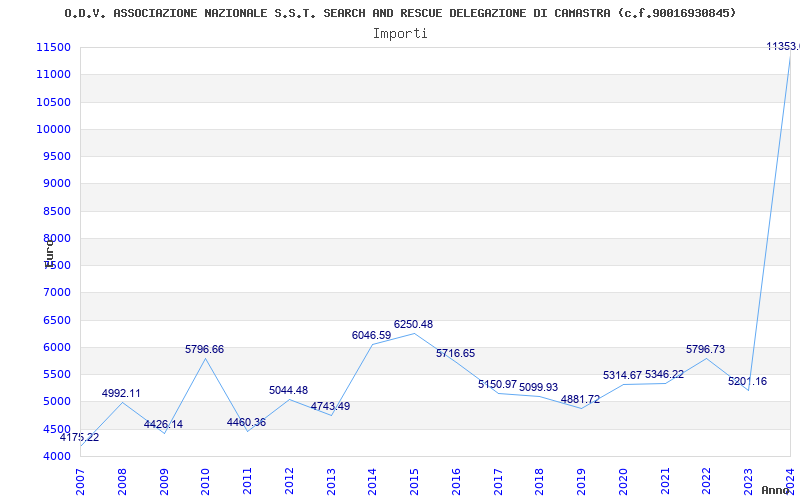
Task: Click the 5796.66 data label
Action: [x=204, y=349]
